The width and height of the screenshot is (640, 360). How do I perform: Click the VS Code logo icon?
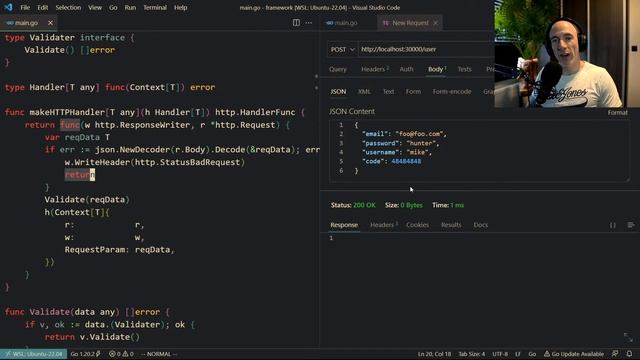[x=8, y=7]
